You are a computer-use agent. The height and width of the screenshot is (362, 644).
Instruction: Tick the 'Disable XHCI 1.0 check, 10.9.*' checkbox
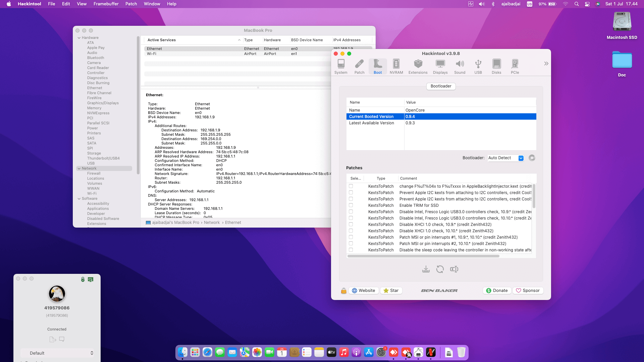click(x=351, y=224)
